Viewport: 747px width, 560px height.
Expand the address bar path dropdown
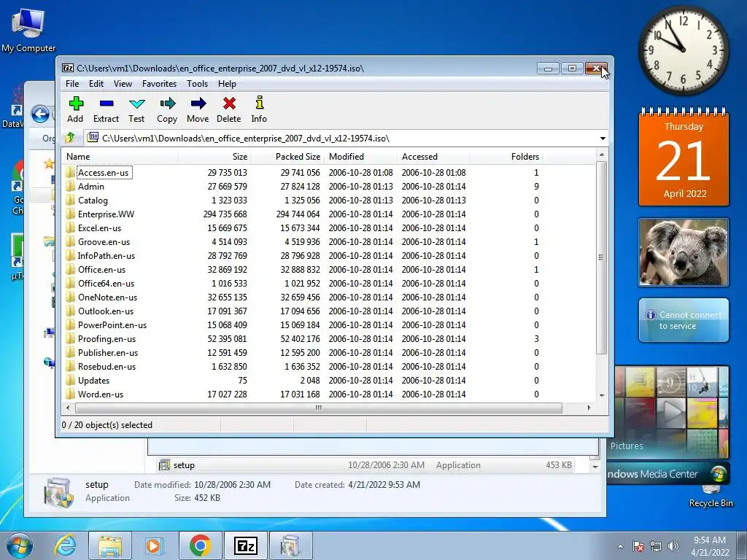(x=603, y=138)
